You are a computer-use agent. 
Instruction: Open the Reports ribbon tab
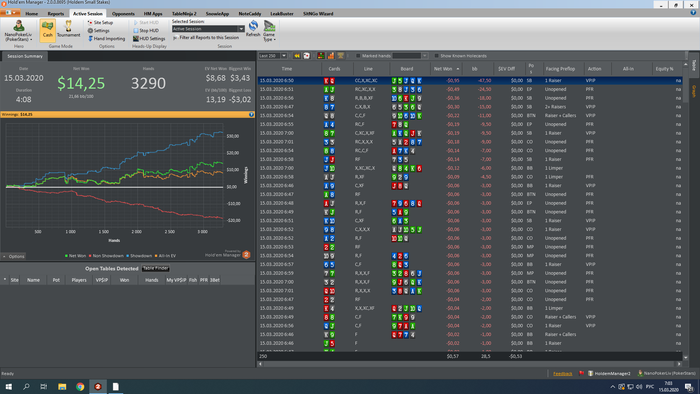pos(56,14)
